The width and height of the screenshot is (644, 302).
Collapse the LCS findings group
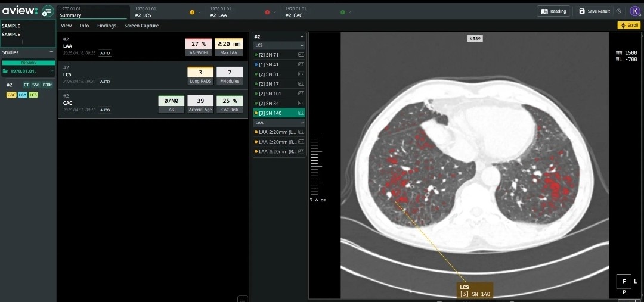(x=302, y=45)
